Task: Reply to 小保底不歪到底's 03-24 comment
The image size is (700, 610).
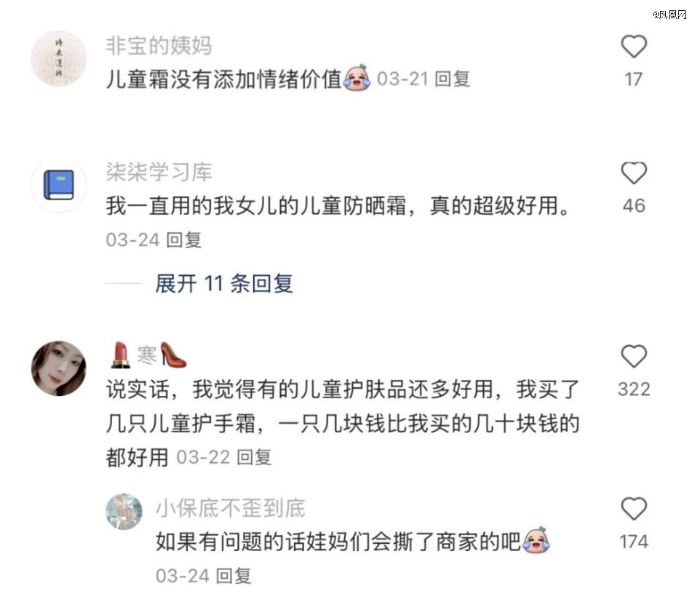Action: pyautogui.click(x=234, y=576)
